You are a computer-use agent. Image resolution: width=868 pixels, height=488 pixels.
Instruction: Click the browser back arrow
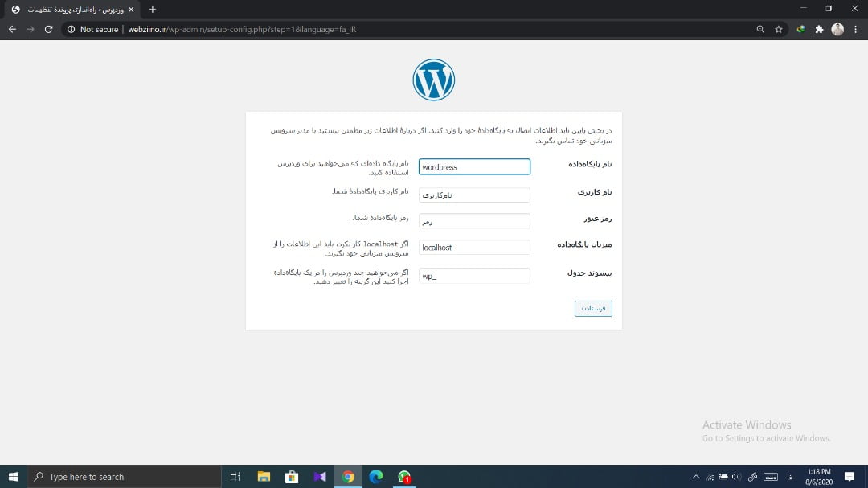[x=12, y=30]
